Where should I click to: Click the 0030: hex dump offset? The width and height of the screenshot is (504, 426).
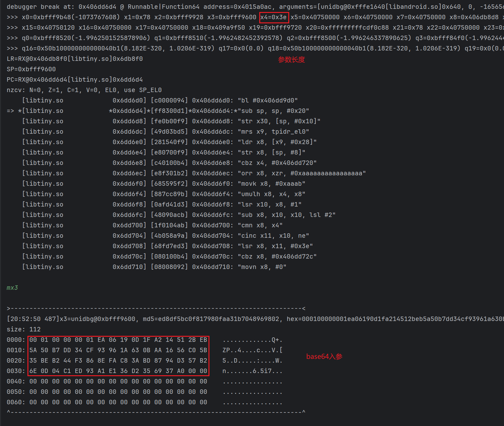click(x=16, y=371)
